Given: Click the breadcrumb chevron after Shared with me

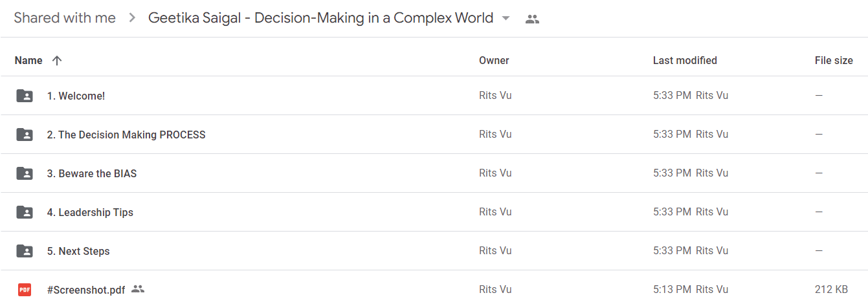Looking at the screenshot, I should pyautogui.click(x=132, y=18).
